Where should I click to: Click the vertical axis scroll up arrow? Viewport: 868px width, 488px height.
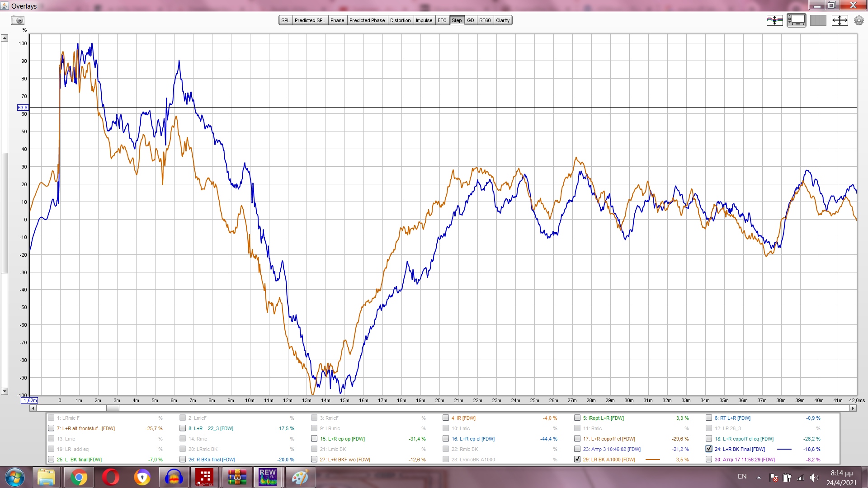(5, 38)
